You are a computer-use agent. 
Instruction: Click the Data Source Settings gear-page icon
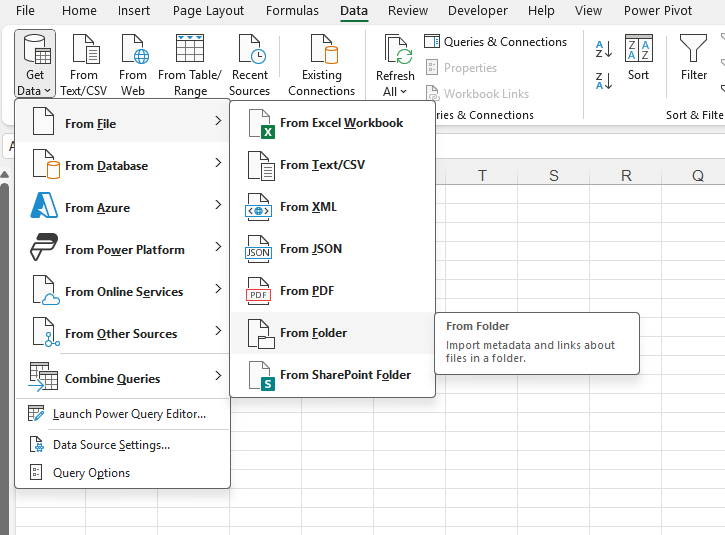click(x=37, y=445)
